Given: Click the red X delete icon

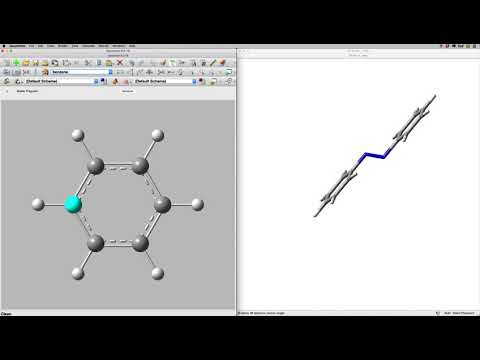Looking at the screenshot, I should tap(120, 63).
